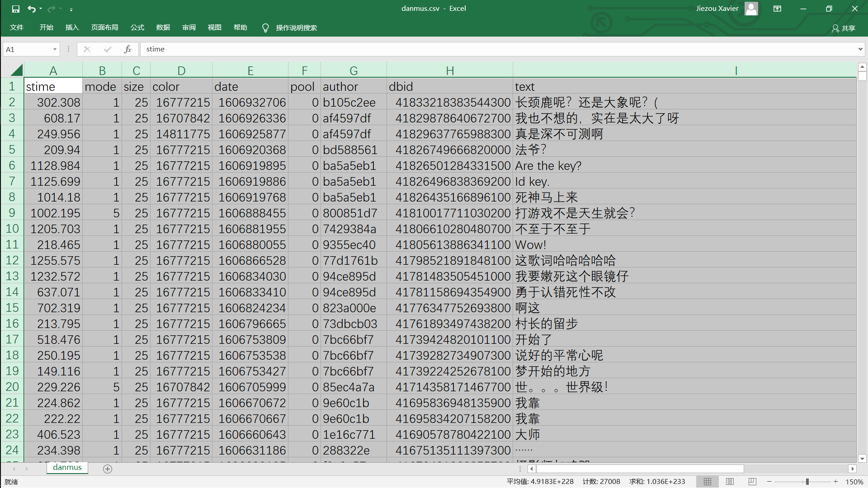Select cell containing '村长的留步'
This screenshot has height=488, width=868.
tap(684, 324)
